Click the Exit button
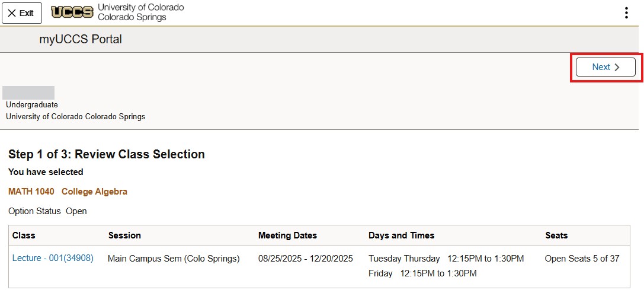This screenshot has width=644, height=293. pyautogui.click(x=21, y=13)
